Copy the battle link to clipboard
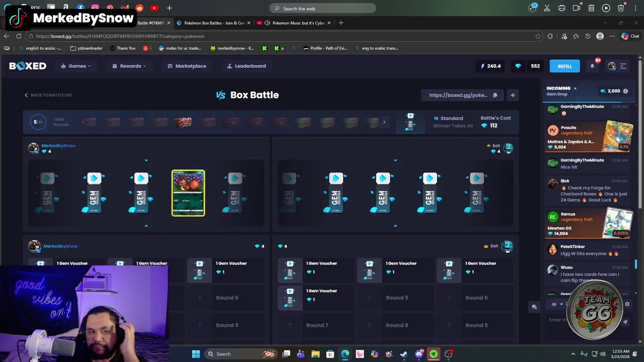This screenshot has width=644, height=362. point(495,95)
